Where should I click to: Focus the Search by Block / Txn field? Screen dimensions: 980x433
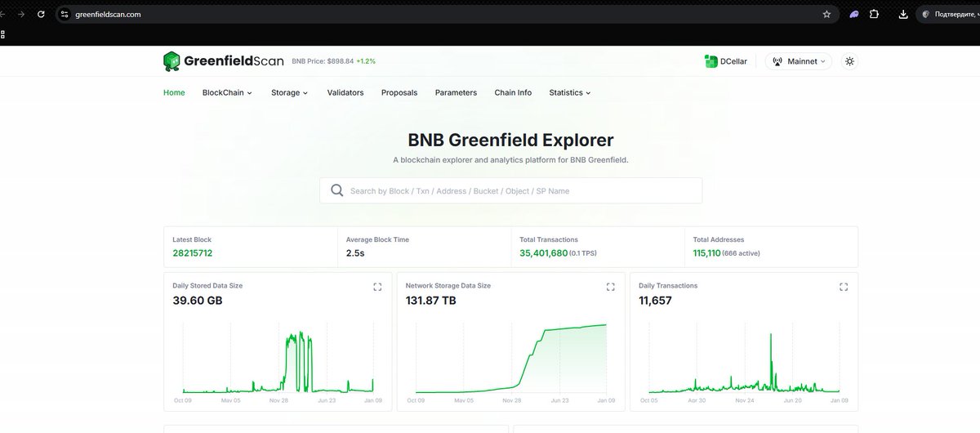[510, 190]
